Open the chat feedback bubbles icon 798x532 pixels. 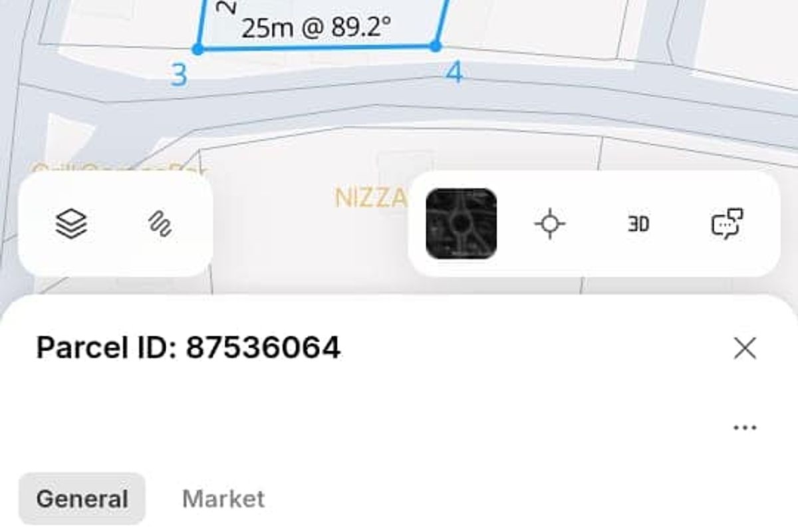727,223
